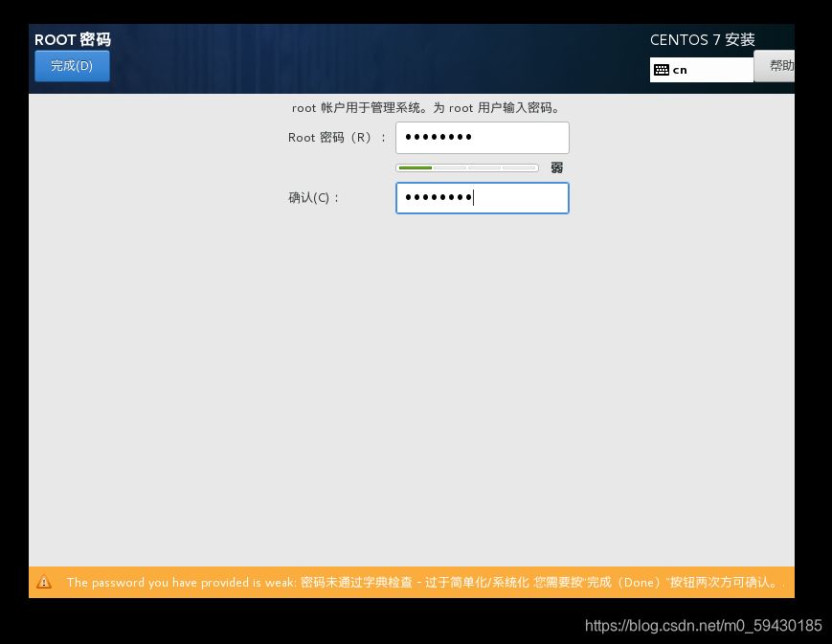Viewport: 832px width, 644px height.
Task: Click the 弱 strength label
Action: (556, 167)
